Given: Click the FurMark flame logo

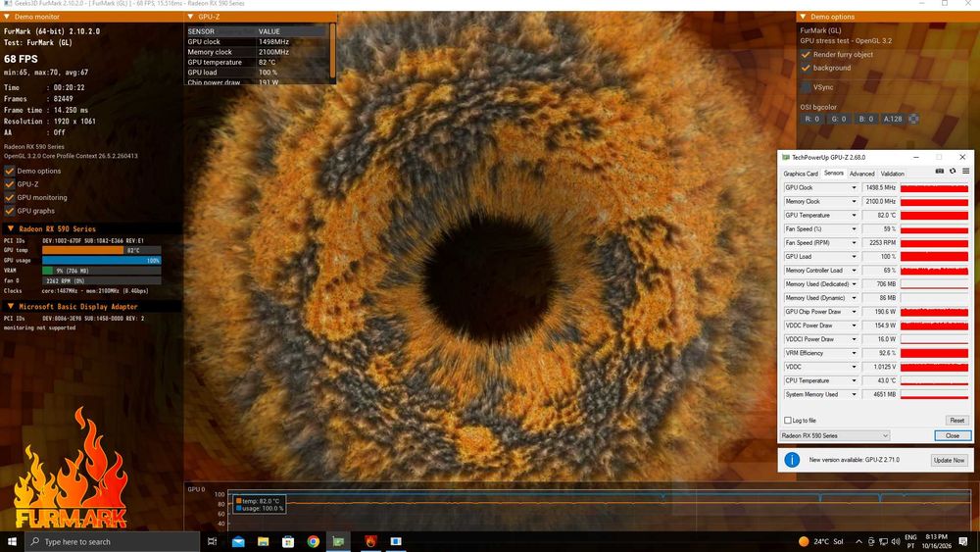Looking at the screenshot, I should pyautogui.click(x=71, y=470).
